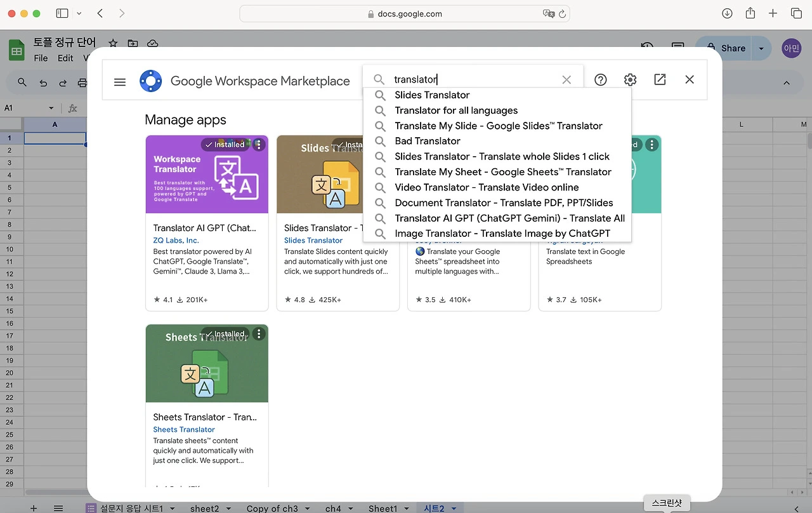812x513 pixels.
Task: Open version history in Sheets
Action: coord(647,48)
